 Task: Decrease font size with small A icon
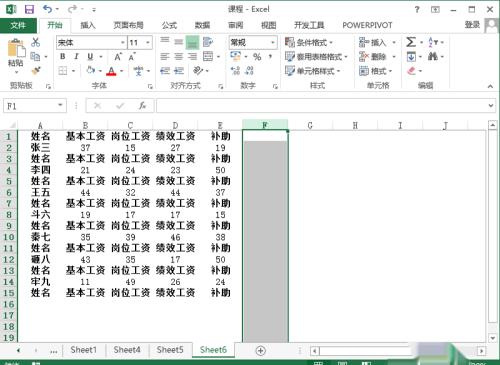(132, 57)
